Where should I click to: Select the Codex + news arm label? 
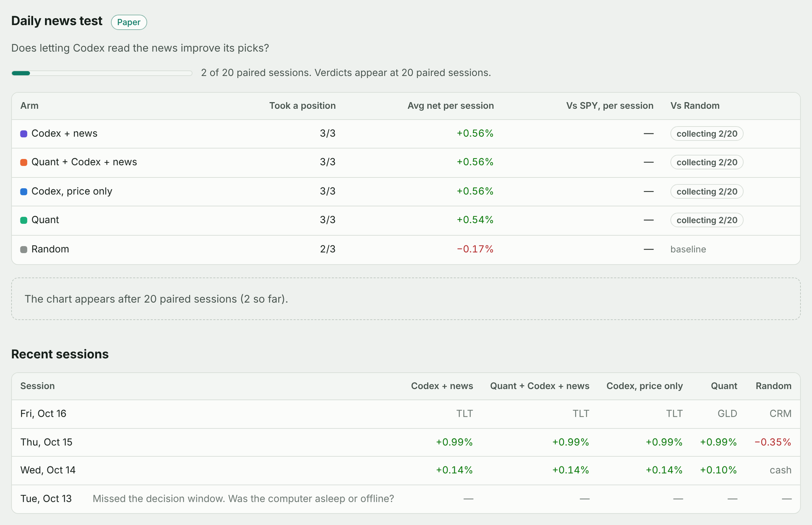click(x=64, y=133)
